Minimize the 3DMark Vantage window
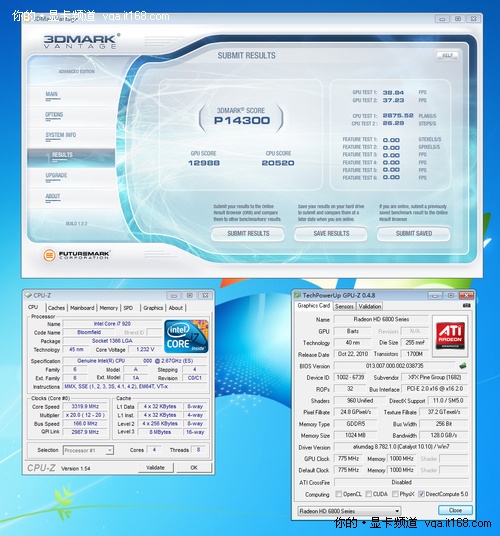 [442, 19]
